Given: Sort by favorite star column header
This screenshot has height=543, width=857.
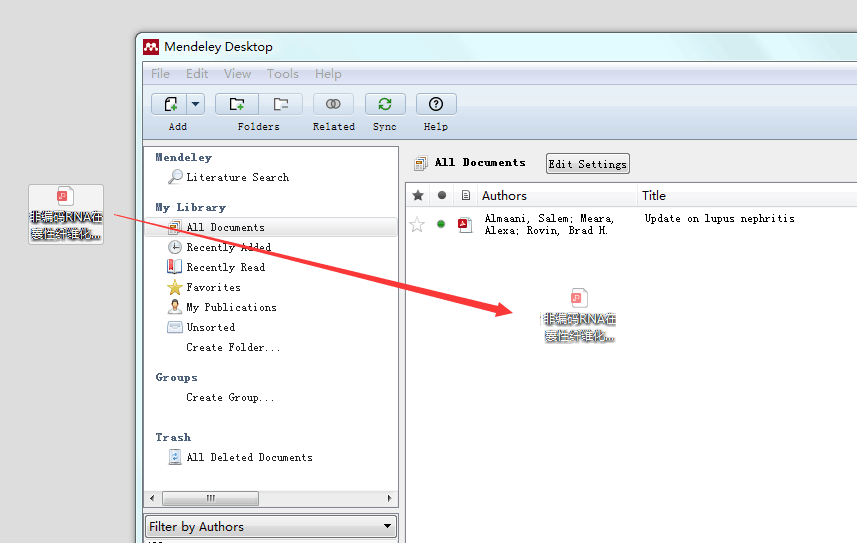Looking at the screenshot, I should [418, 195].
